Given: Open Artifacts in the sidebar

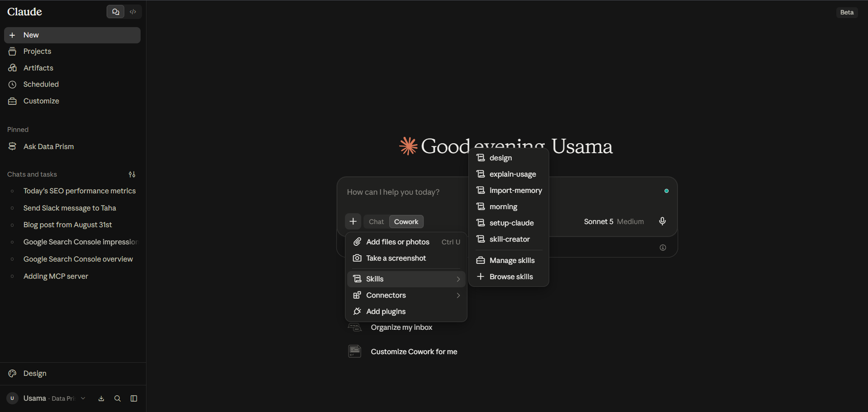Looking at the screenshot, I should coord(72,68).
